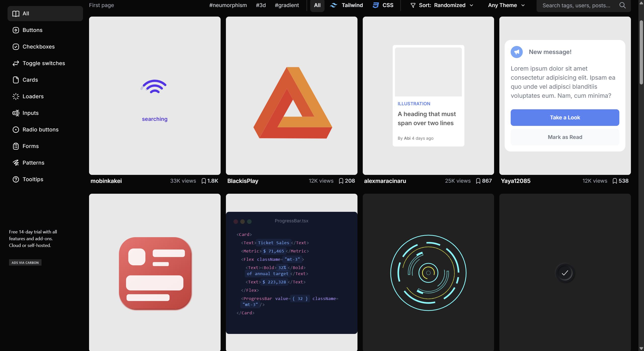
Task: Click the funnel filter icon near Sort
Action: point(413,5)
